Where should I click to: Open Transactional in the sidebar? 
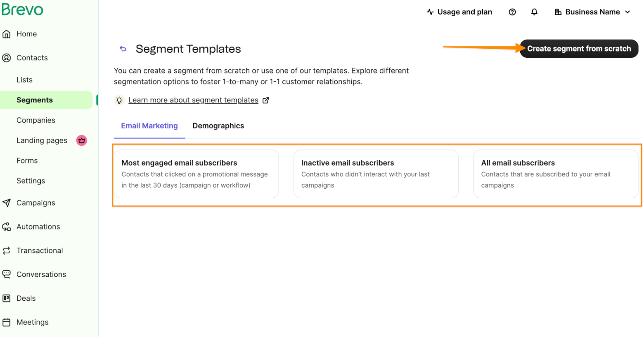click(40, 251)
